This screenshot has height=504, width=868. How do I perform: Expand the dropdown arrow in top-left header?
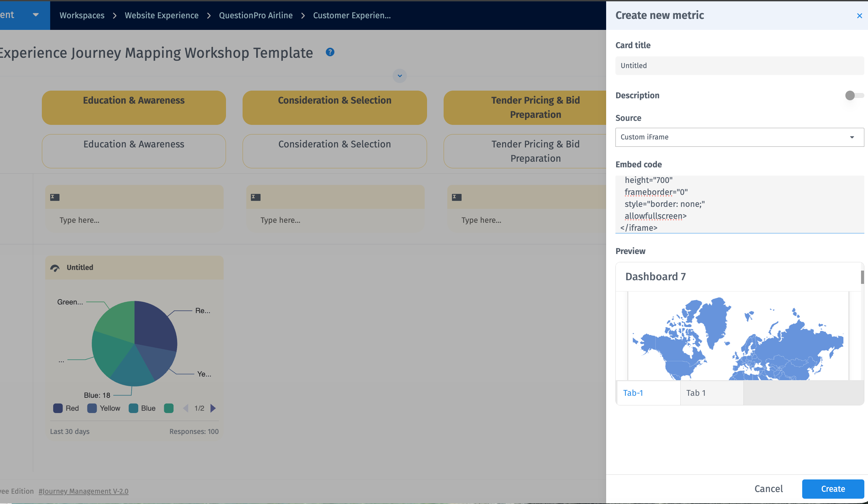point(36,15)
